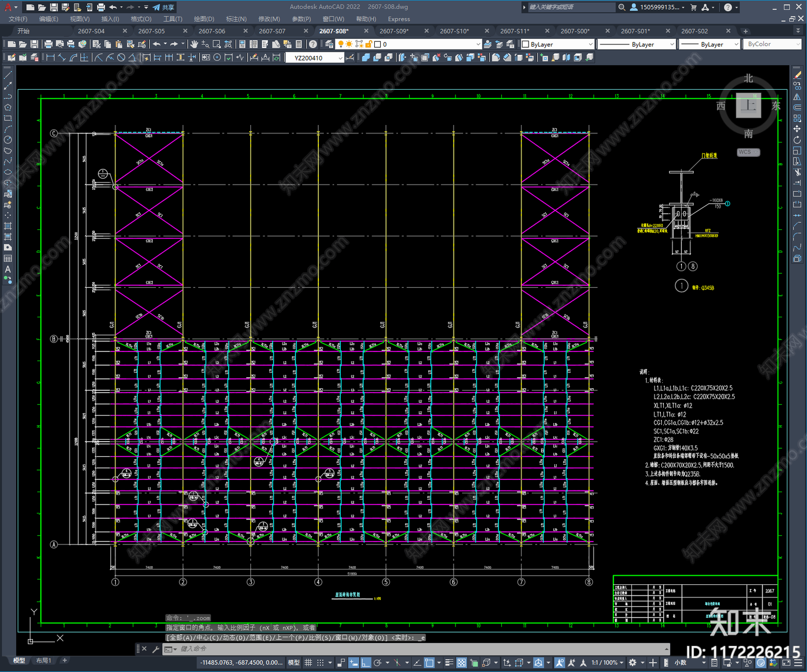Toggle the drawing grid display
The height and width of the screenshot is (672, 807).
(x=308, y=662)
